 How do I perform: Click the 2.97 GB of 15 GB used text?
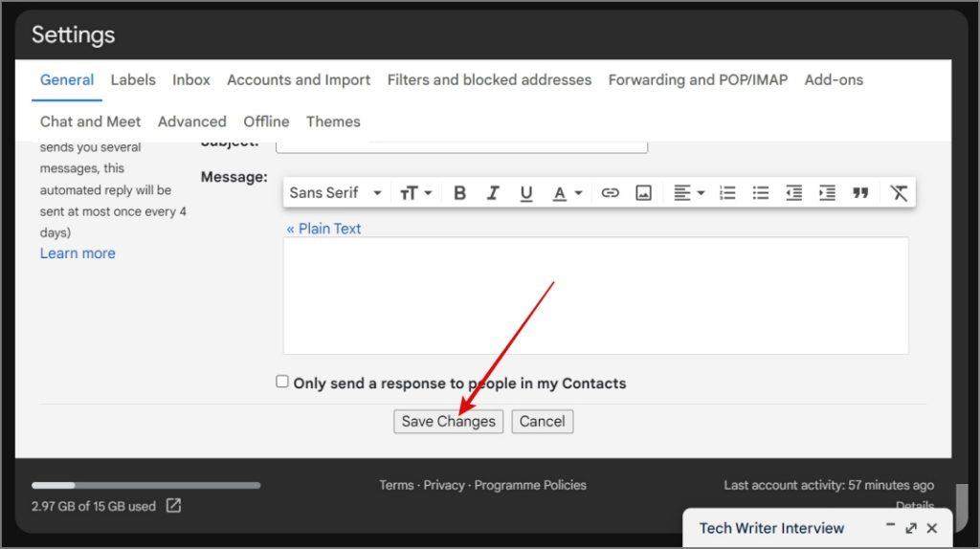94,507
